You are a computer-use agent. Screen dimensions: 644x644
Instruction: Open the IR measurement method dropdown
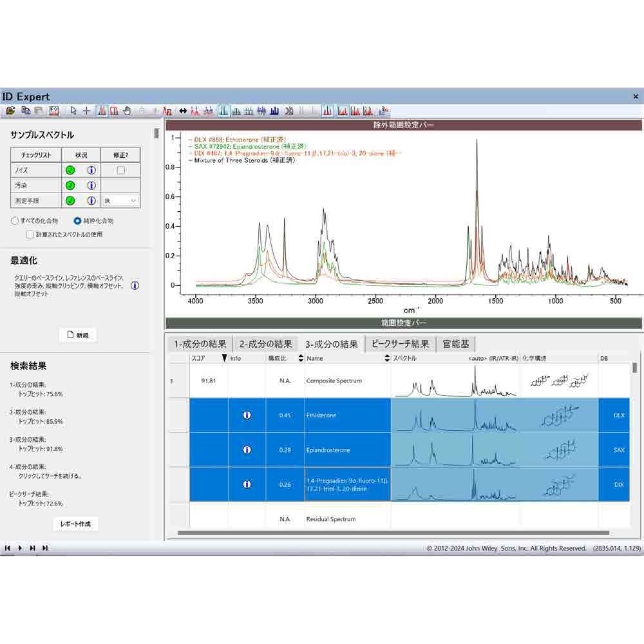pyautogui.click(x=120, y=201)
